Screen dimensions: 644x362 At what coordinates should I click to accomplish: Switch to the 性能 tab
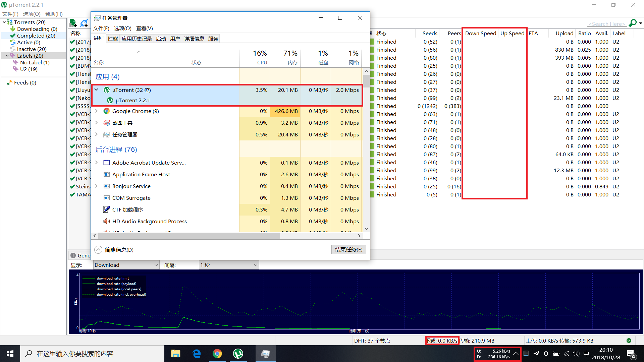113,39
